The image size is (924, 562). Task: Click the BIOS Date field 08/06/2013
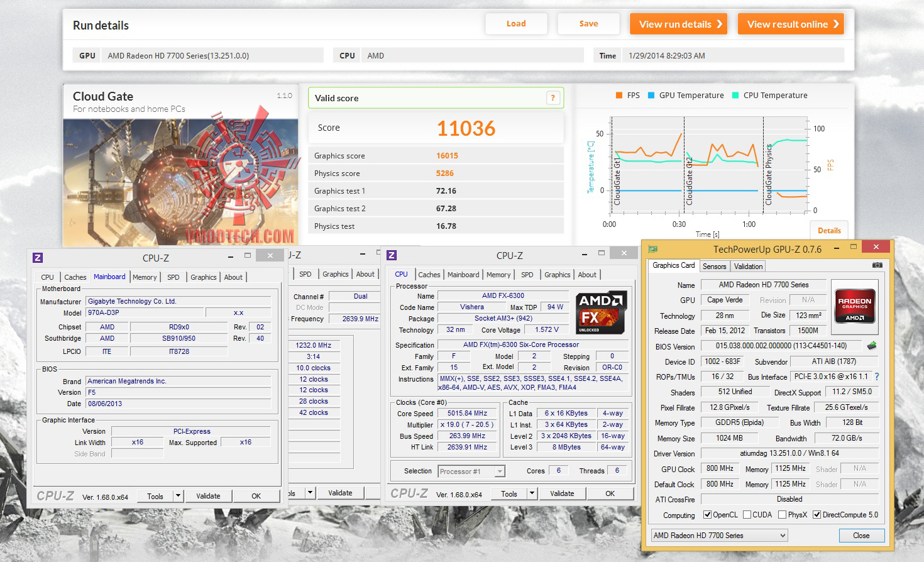179,404
